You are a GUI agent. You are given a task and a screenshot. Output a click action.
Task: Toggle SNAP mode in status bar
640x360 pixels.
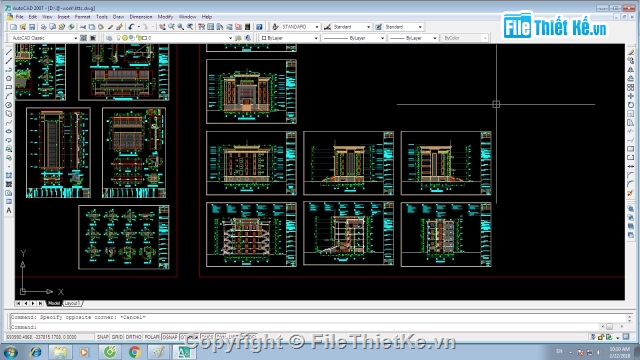click(x=102, y=337)
